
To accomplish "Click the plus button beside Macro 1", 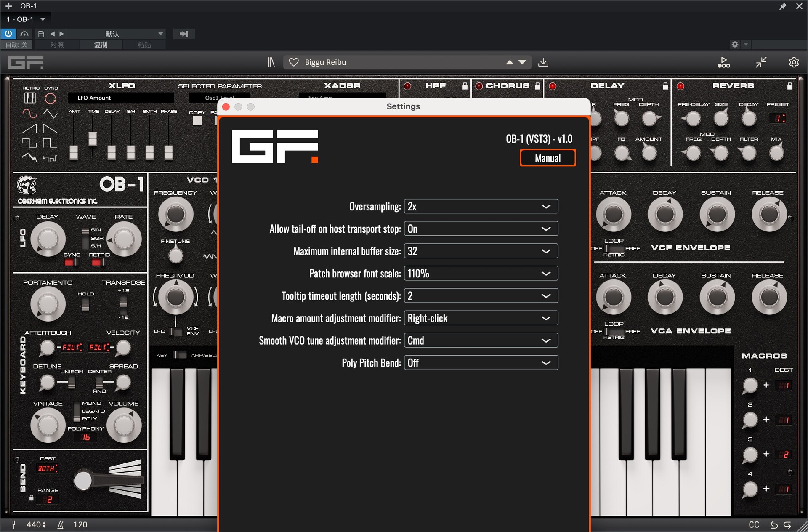I will click(x=766, y=385).
